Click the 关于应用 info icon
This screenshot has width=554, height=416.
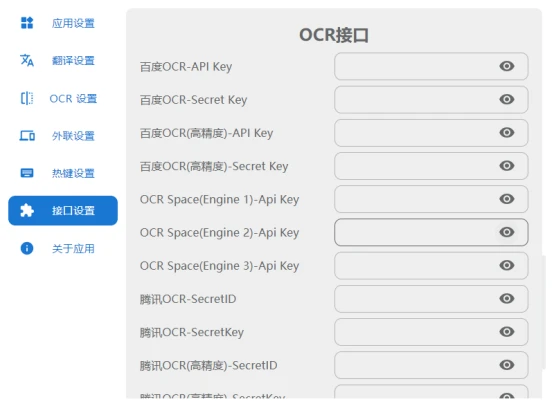pyautogui.click(x=27, y=248)
